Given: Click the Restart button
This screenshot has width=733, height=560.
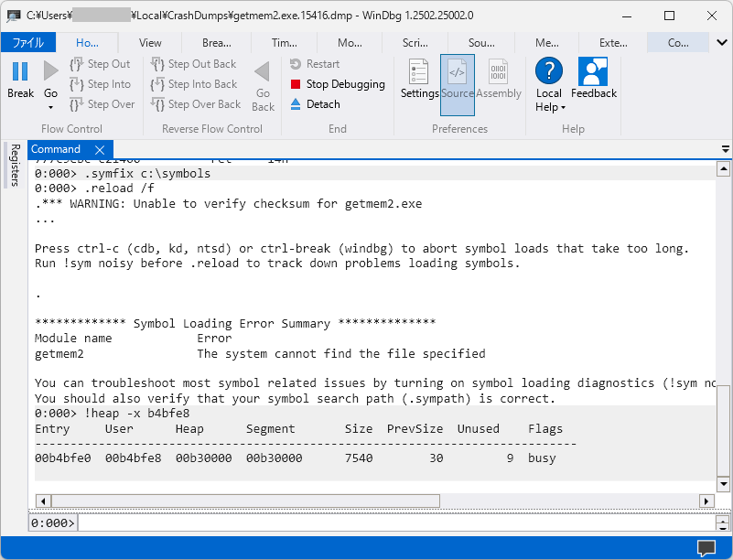Looking at the screenshot, I should [x=315, y=64].
